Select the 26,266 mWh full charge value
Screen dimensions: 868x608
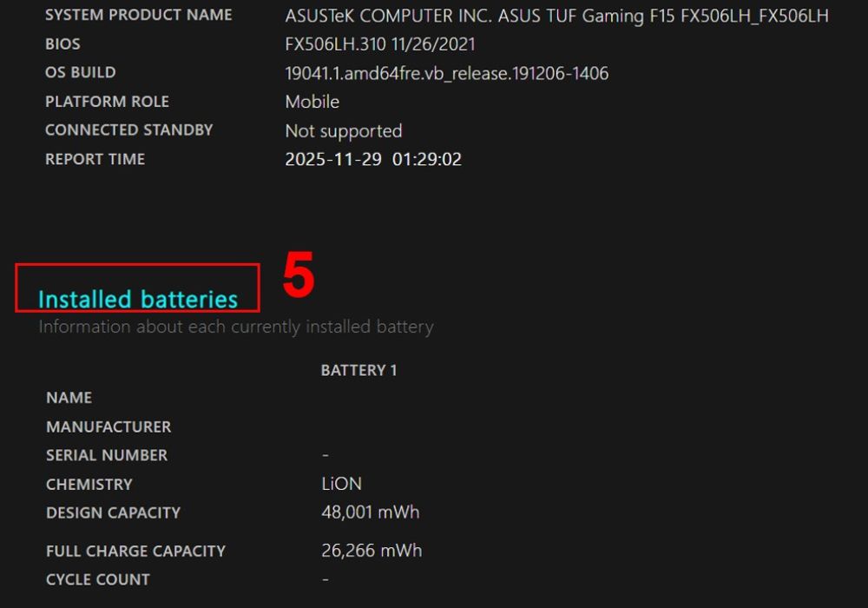[x=372, y=551]
